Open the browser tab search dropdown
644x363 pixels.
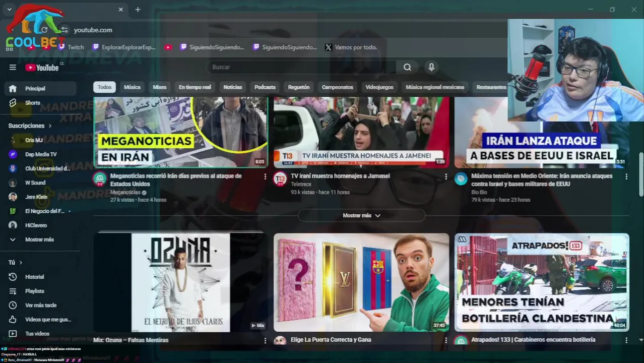9,9
